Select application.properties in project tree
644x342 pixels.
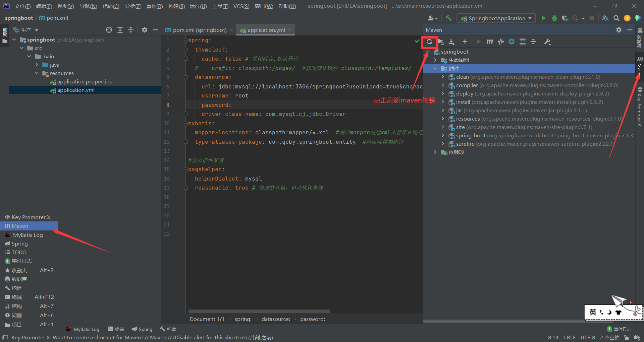click(x=84, y=81)
